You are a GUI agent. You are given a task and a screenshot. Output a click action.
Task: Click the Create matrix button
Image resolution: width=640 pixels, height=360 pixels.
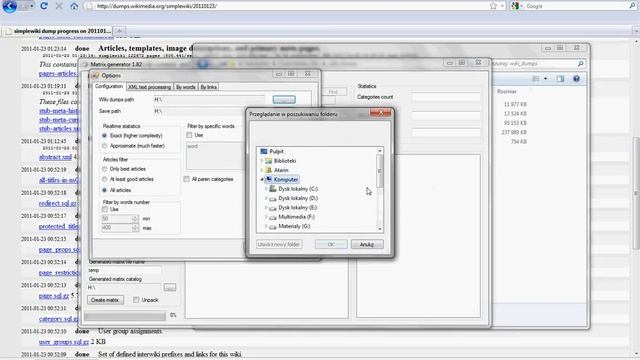(105, 300)
